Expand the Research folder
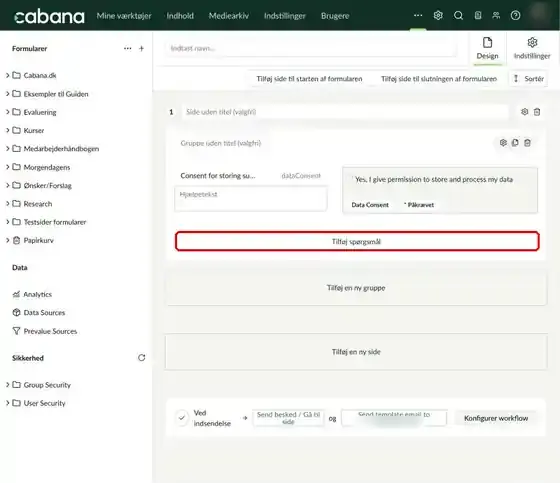This screenshot has width=560, height=483. [8, 204]
